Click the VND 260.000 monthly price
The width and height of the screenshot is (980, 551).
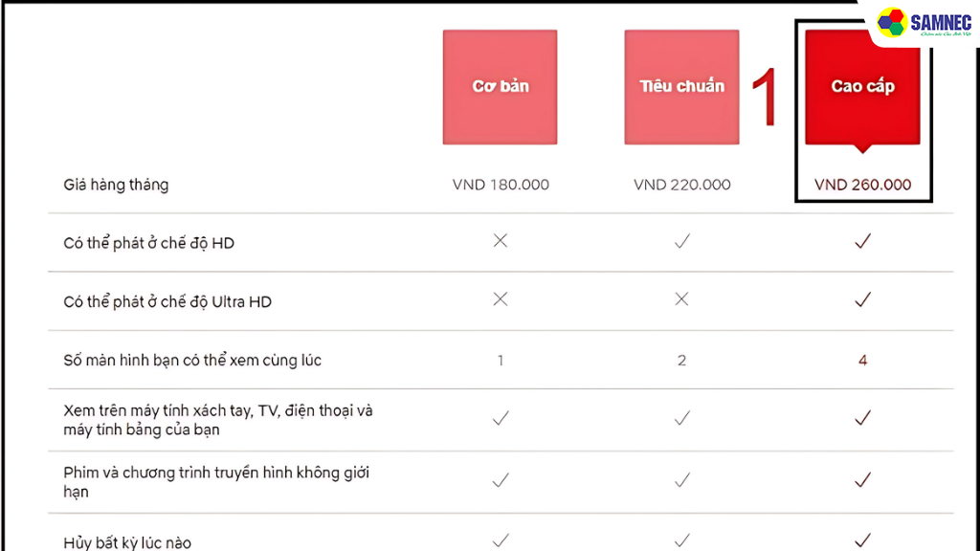863,185
